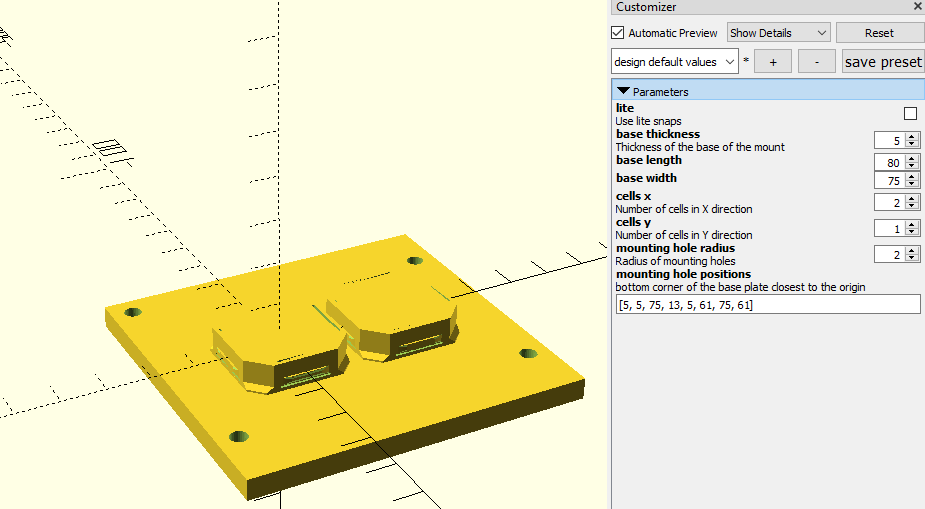
Task: Decrease base thickness with down arrow
Action: [x=911, y=145]
